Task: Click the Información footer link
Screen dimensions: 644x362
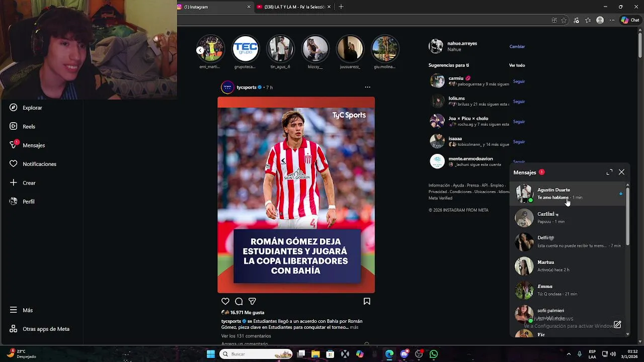Action: coord(439,186)
